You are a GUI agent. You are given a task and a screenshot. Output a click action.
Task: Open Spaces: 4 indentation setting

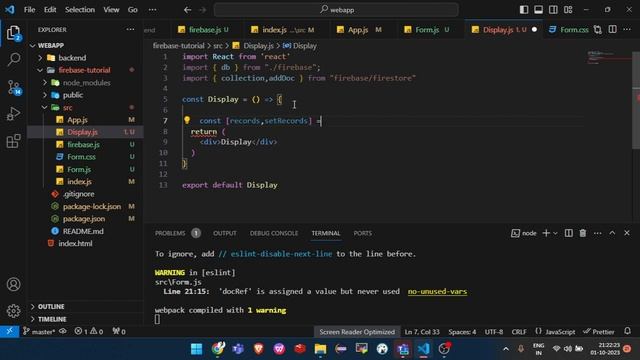pyautogui.click(x=462, y=331)
